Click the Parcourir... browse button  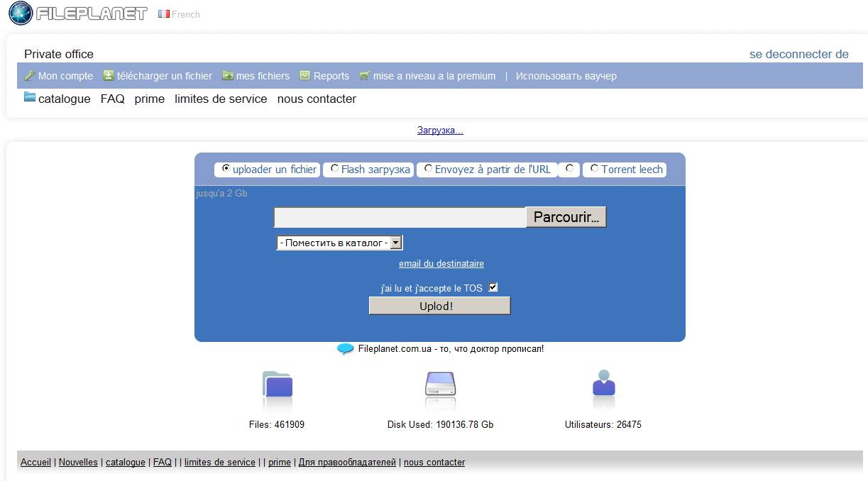(x=566, y=217)
